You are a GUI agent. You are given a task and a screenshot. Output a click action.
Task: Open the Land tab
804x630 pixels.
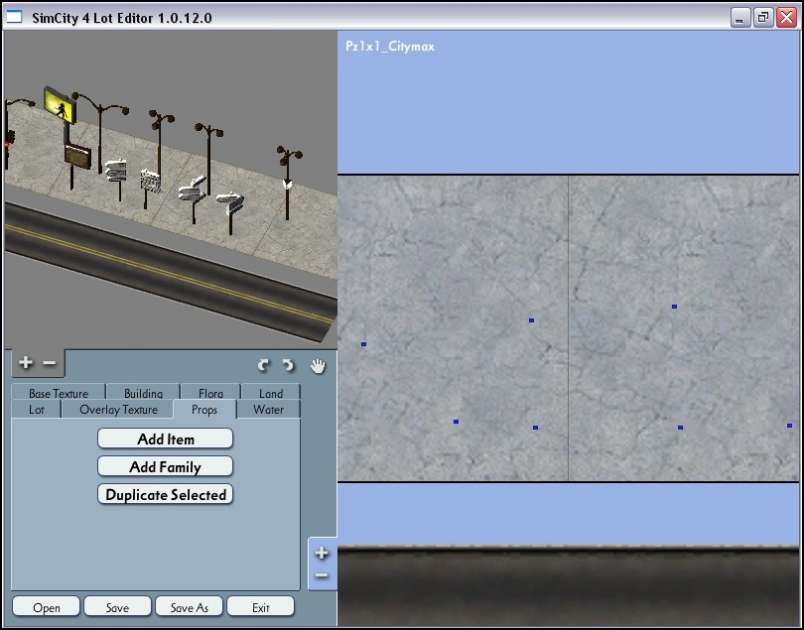[x=271, y=393]
